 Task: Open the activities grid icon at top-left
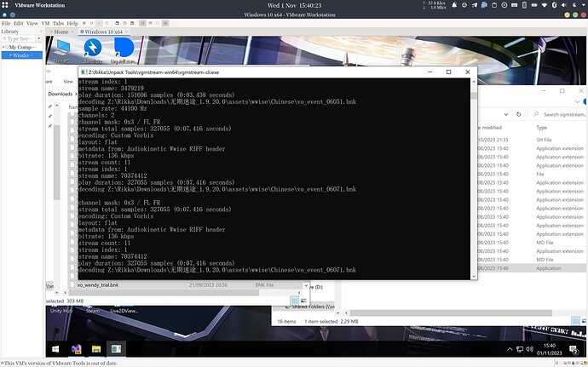[5, 5]
